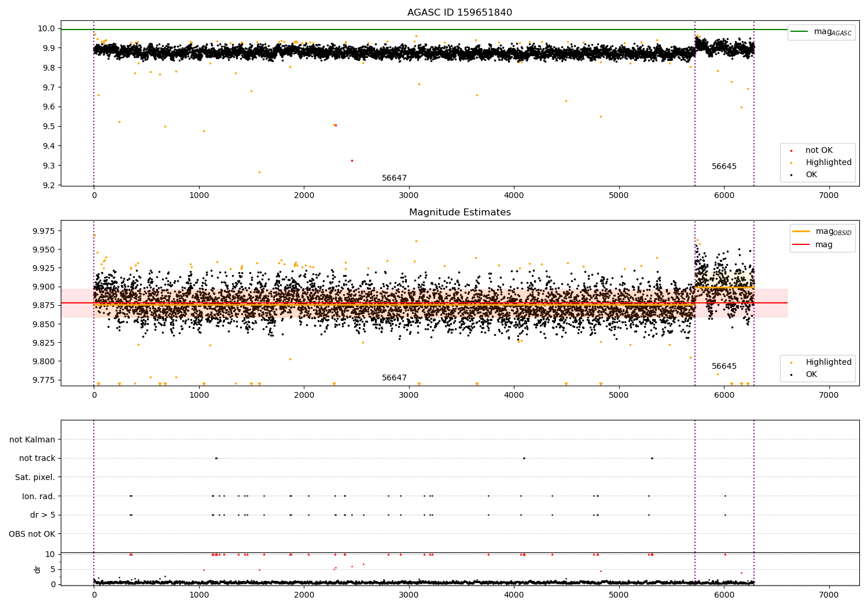Click "Highlighted" in the top plot legend
The width and height of the screenshot is (868, 608).
pos(829,163)
